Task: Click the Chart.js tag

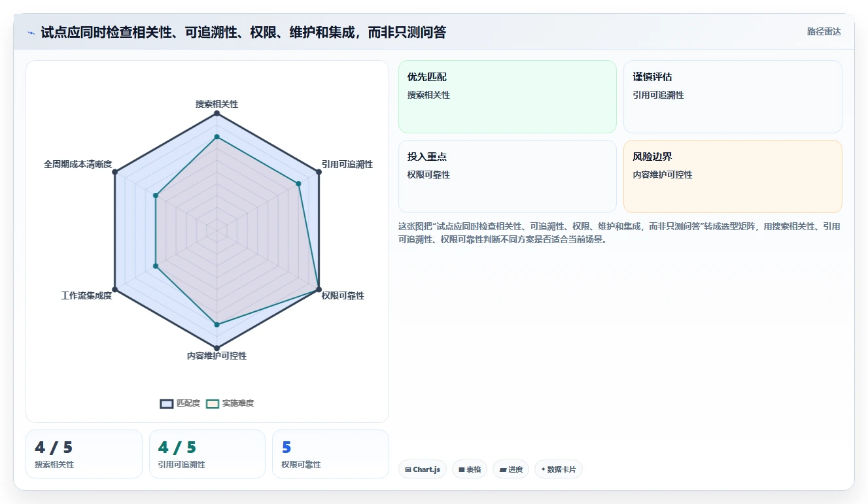Action: (x=423, y=469)
